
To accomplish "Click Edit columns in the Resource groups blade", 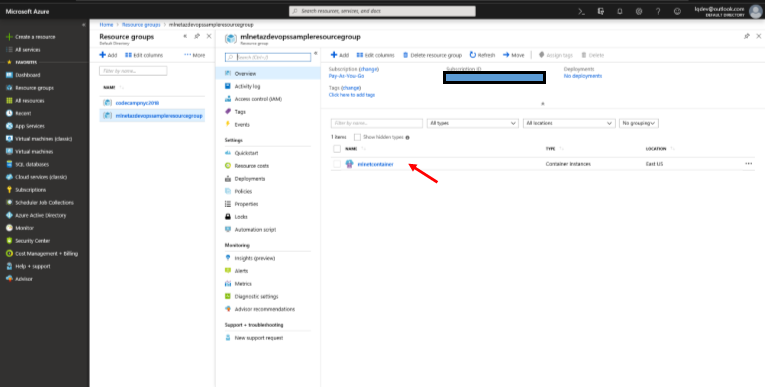I will click(144, 55).
